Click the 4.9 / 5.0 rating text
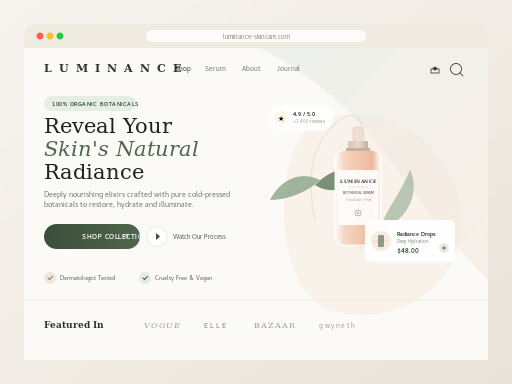 pyautogui.click(x=304, y=114)
